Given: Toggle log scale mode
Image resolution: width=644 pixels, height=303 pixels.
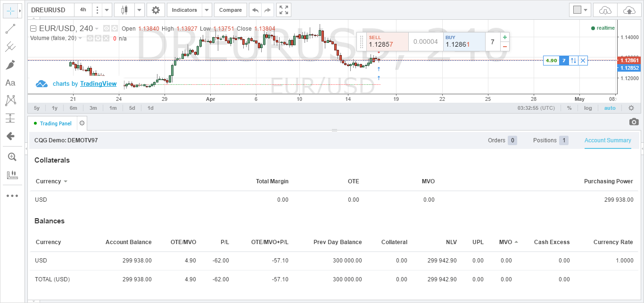Looking at the screenshot, I should coord(588,108).
